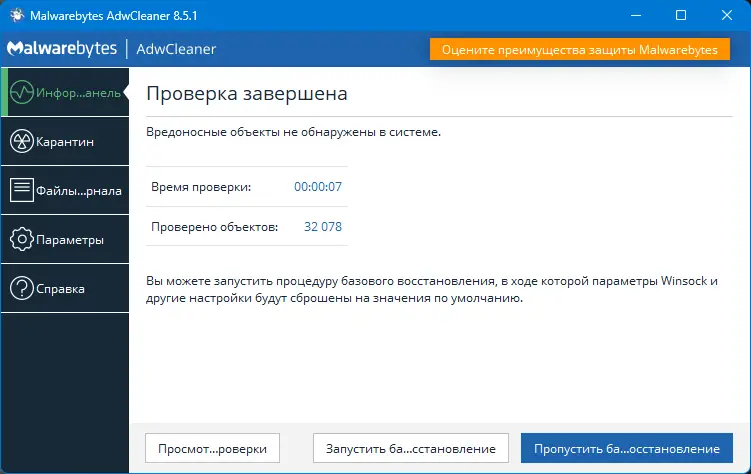Close the AdwCleaner window
Image resolution: width=751 pixels, height=474 pixels.
[x=727, y=15]
